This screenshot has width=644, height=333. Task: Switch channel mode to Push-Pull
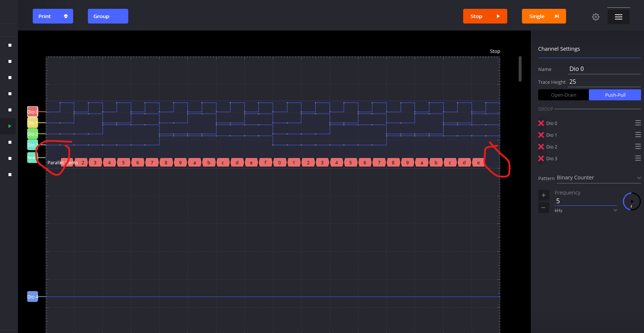(615, 95)
